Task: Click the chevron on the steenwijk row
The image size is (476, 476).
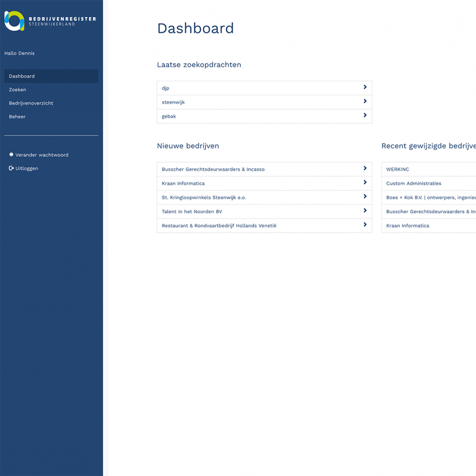Action: coord(365,101)
